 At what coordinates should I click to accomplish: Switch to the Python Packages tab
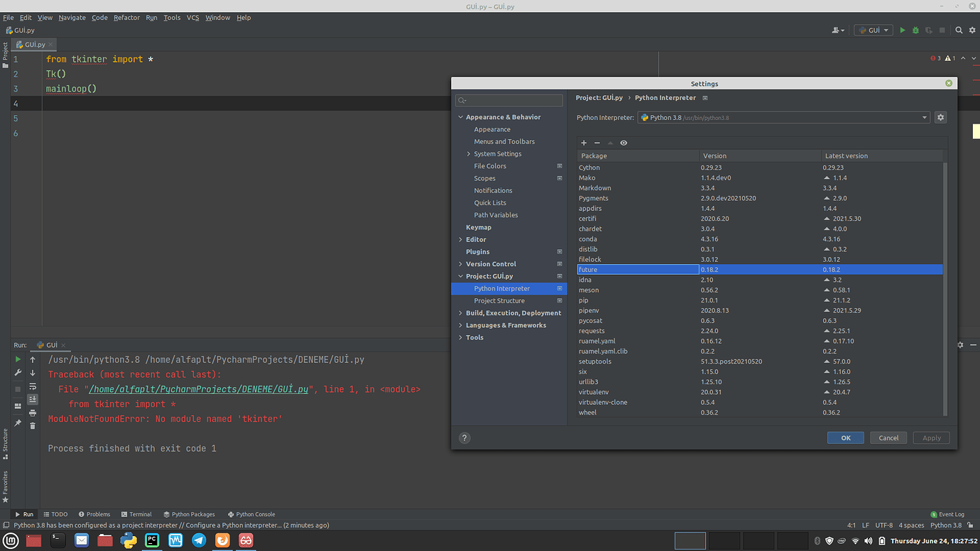pyautogui.click(x=189, y=514)
